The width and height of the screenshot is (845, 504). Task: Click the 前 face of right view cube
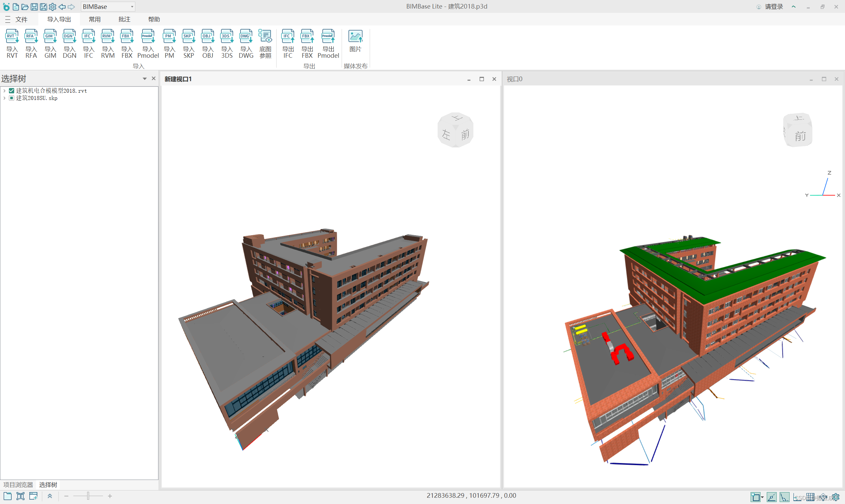(800, 136)
